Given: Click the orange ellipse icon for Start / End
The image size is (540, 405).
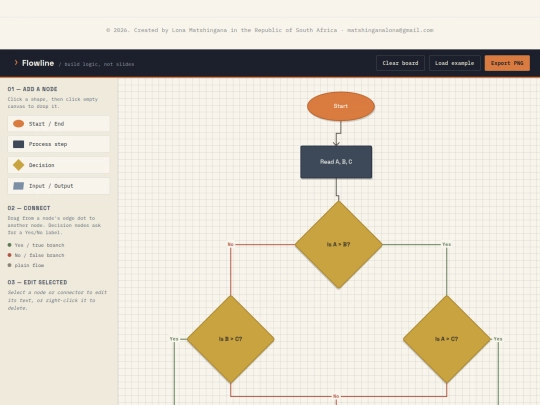Looking at the screenshot, I should click(19, 124).
